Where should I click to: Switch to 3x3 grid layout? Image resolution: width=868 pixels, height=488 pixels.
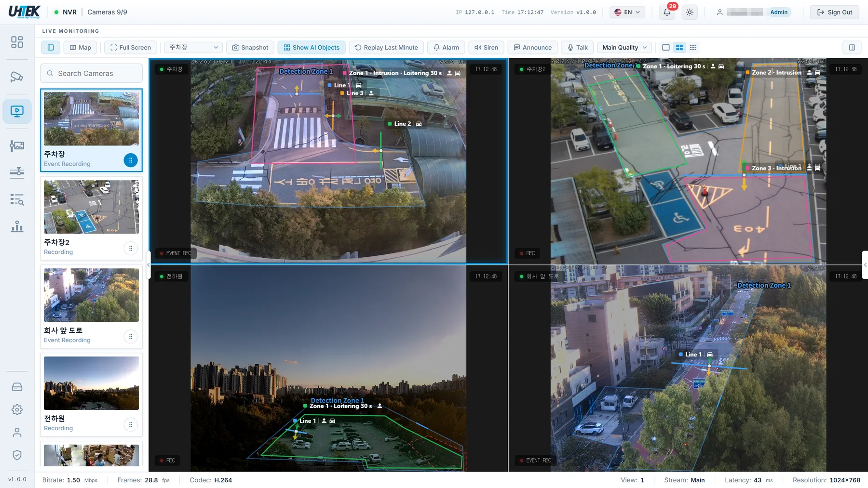click(693, 47)
